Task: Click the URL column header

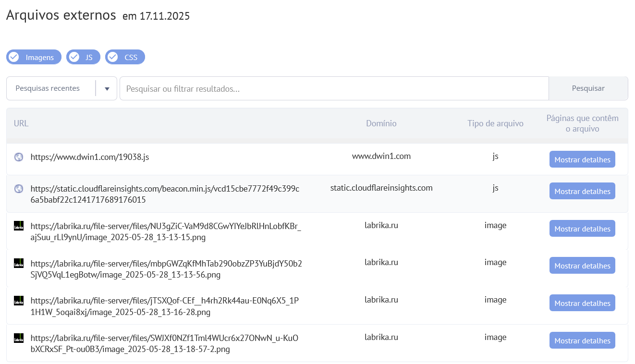Action: [x=21, y=123]
